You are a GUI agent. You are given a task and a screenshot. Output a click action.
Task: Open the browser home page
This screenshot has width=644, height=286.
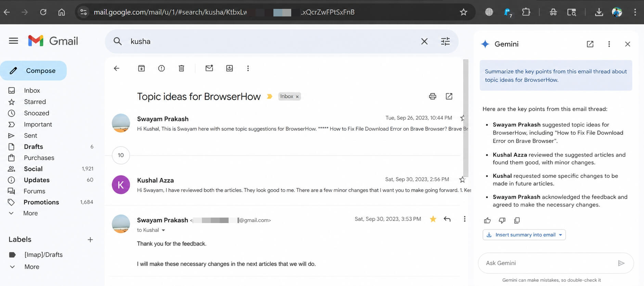tap(62, 12)
